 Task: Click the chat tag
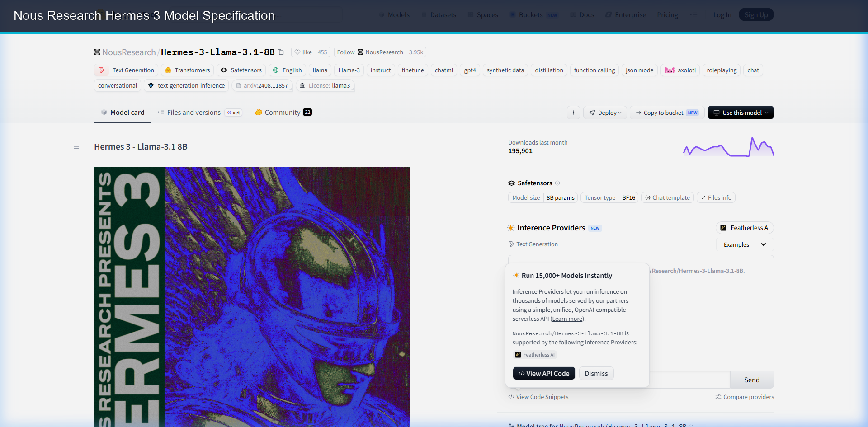pos(753,70)
